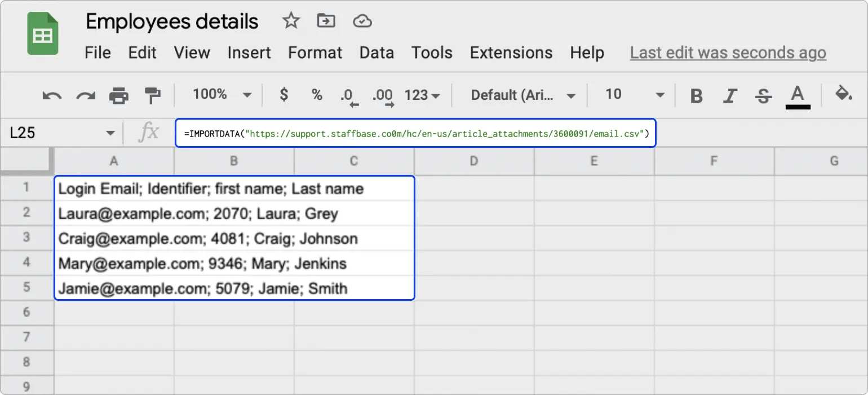Increase decimal places icon
Viewport: 868px width, 395px height.
click(383, 97)
